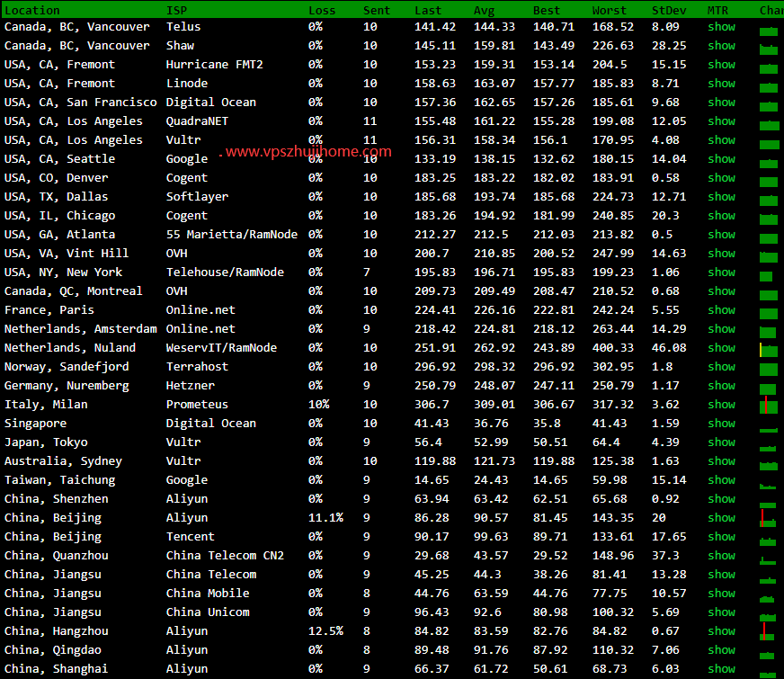Image resolution: width=784 pixels, height=679 pixels.
Task: Open the chart thumbnail for Singapore row
Action: pyautogui.click(x=769, y=424)
